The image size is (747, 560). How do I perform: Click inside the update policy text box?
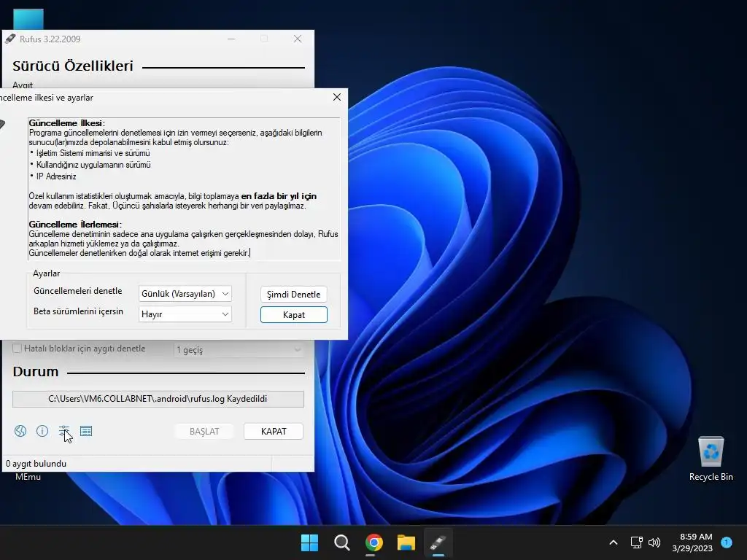185,189
